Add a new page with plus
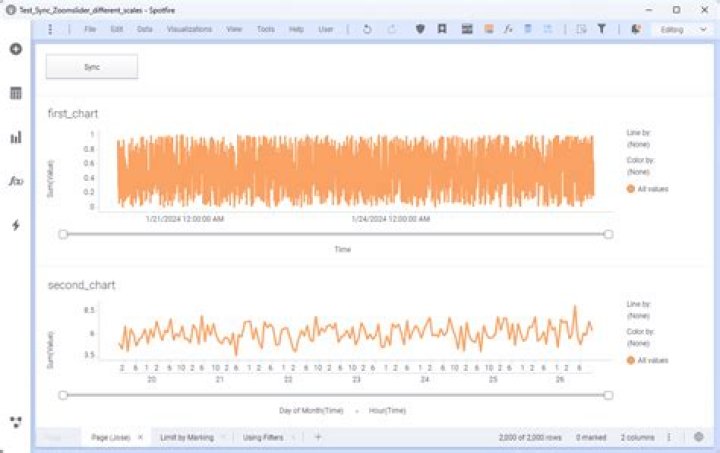The image size is (720, 453). [318, 437]
